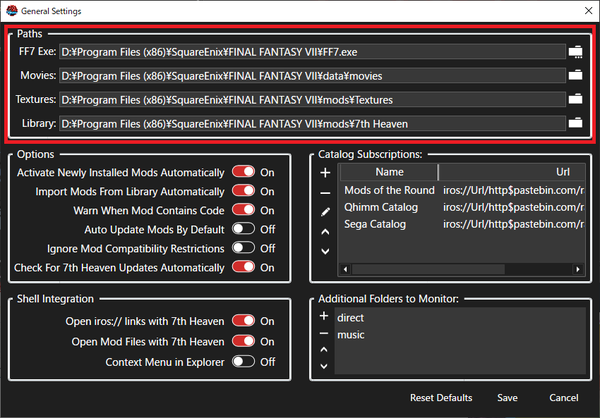This screenshot has width=600, height=418.
Task: Move catalog subscription up
Action: click(x=325, y=232)
